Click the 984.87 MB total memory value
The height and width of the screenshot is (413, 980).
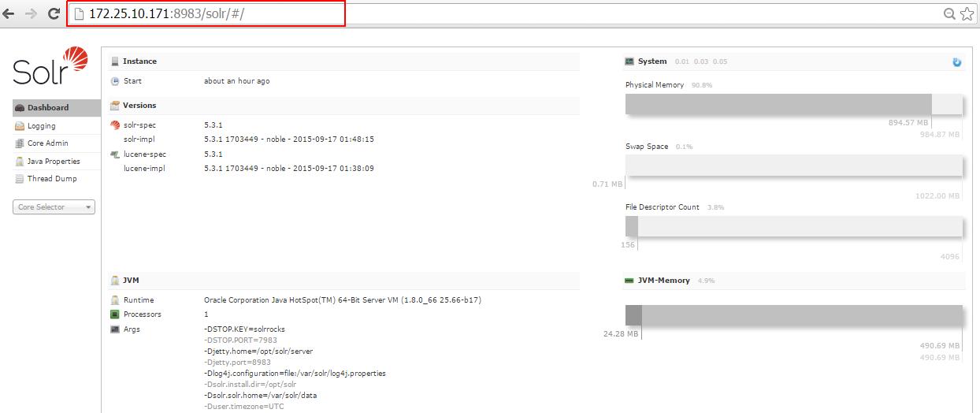coord(940,135)
